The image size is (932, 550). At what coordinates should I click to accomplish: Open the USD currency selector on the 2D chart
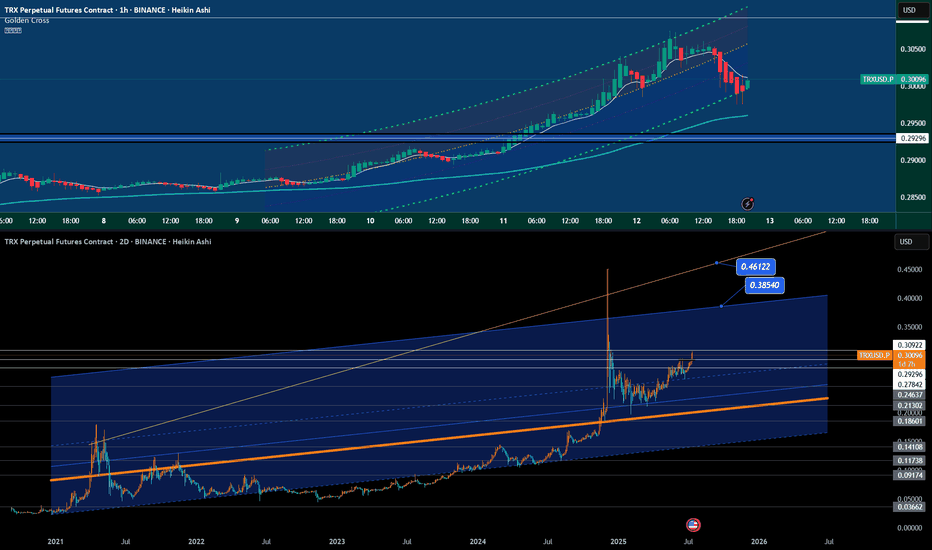[911, 241]
